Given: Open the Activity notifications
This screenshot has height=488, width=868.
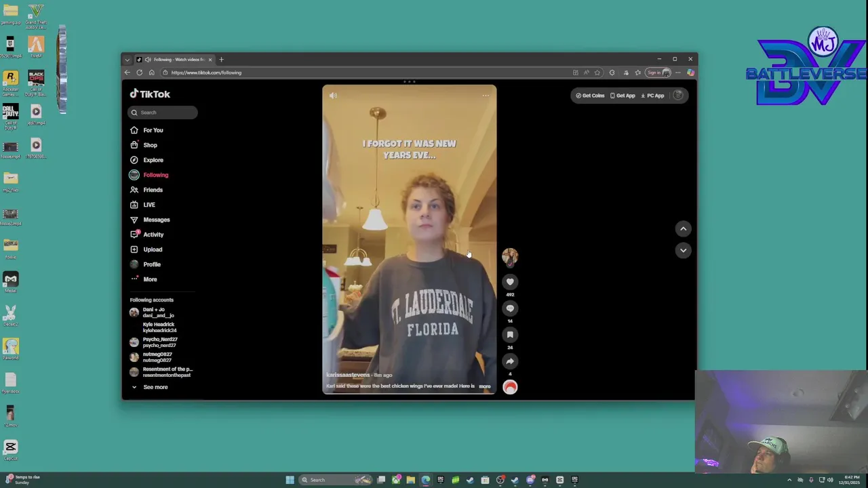Looking at the screenshot, I should tap(147, 235).
